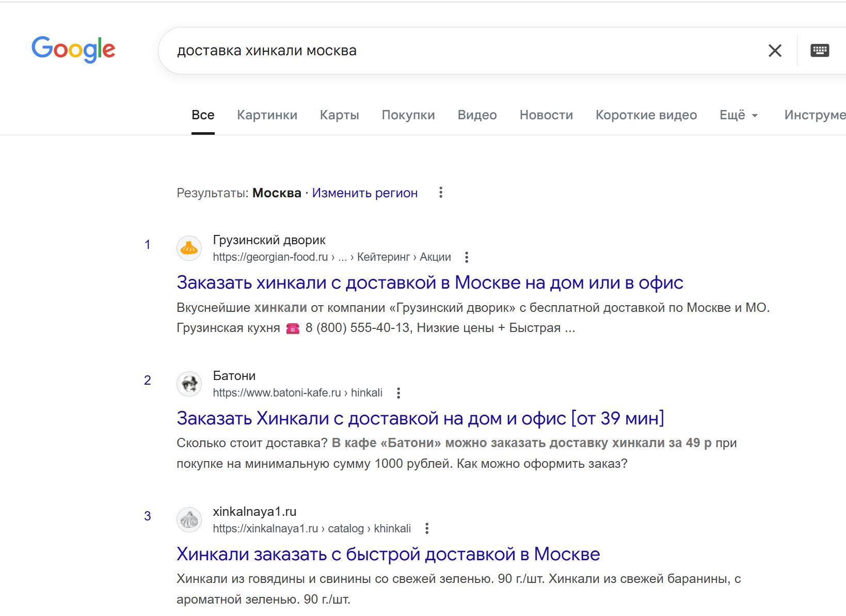
Task: Open "Хинкали заказать с быстрой доставкой" result
Action: (388, 554)
